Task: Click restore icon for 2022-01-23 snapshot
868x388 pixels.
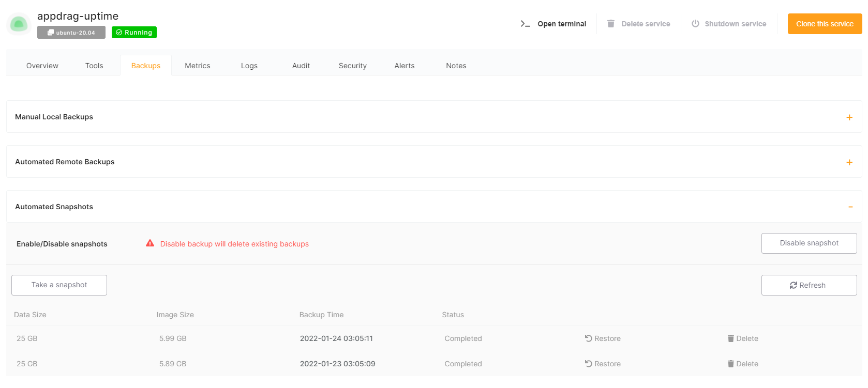Action: pos(588,364)
